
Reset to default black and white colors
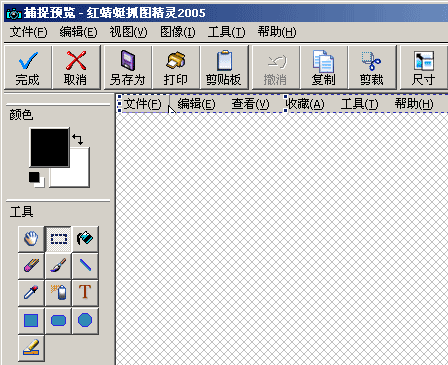tap(36, 179)
